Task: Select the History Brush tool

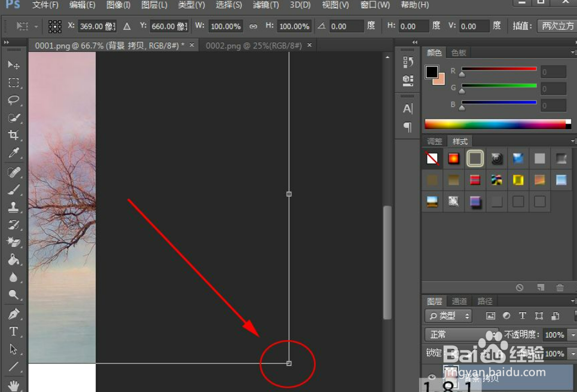Action: click(14, 225)
